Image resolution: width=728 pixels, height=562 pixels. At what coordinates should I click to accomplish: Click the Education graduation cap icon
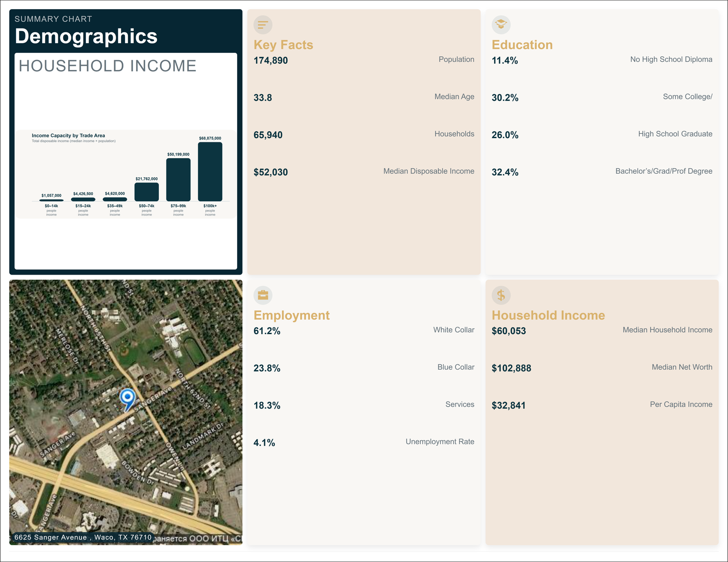click(501, 25)
